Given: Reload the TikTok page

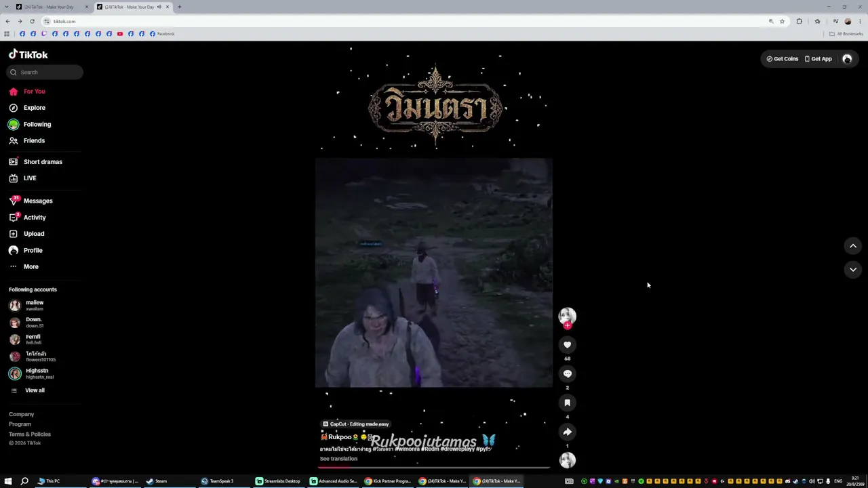Looking at the screenshot, I should coord(32,21).
